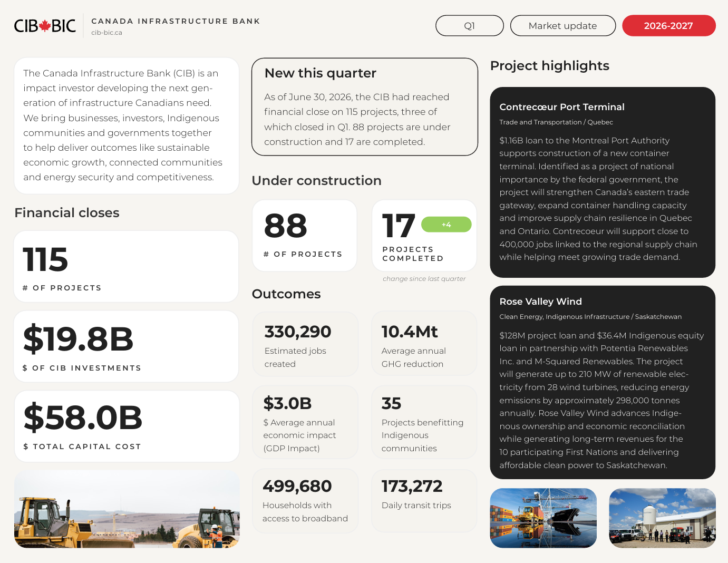Click the CIB BIC maple leaf logo
This screenshot has height=563, width=728.
pos(45,26)
